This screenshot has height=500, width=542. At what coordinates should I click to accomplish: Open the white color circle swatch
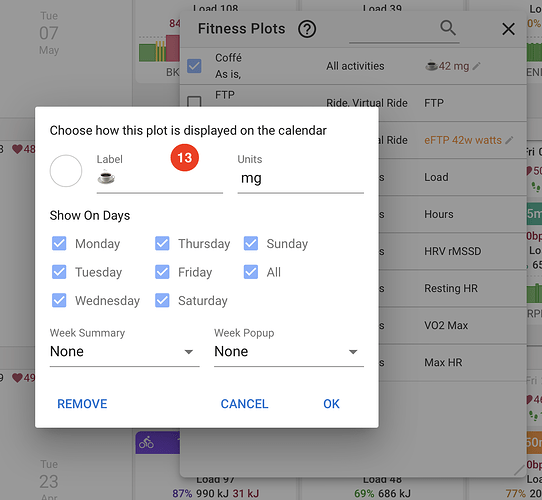pos(66,171)
